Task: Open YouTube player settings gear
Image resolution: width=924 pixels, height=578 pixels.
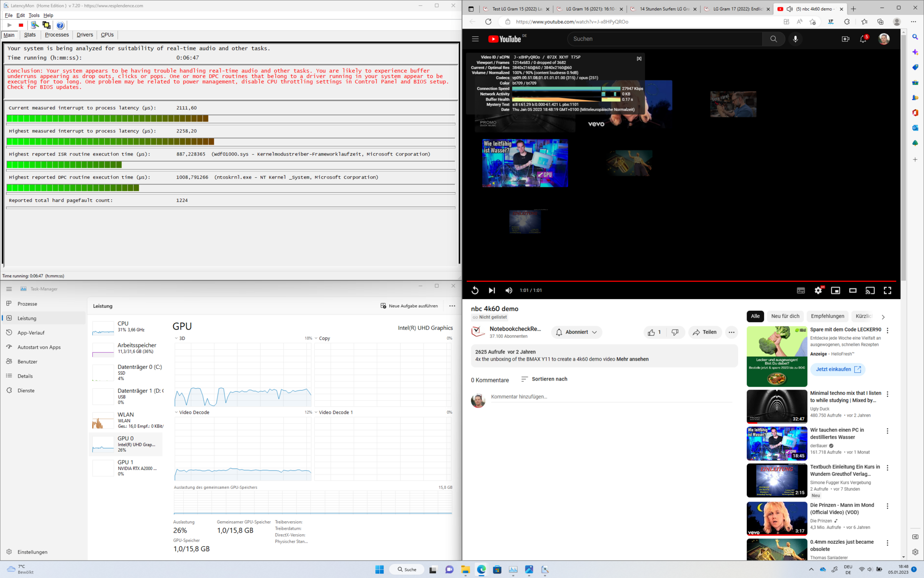Action: [818, 290]
